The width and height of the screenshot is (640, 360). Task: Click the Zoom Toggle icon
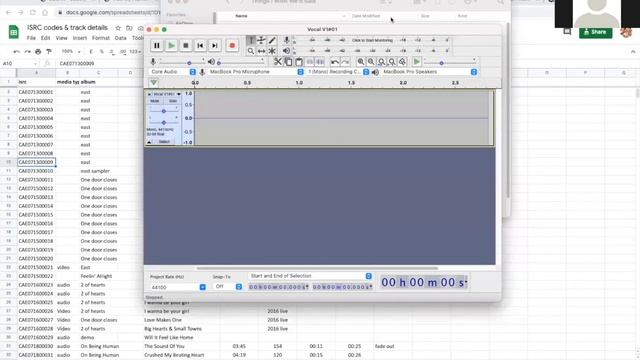(x=402, y=62)
